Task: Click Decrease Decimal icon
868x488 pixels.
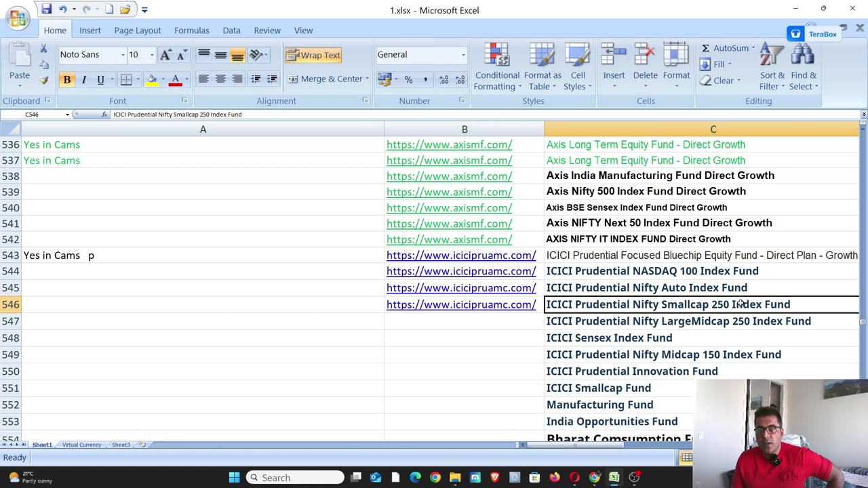Action: point(460,79)
